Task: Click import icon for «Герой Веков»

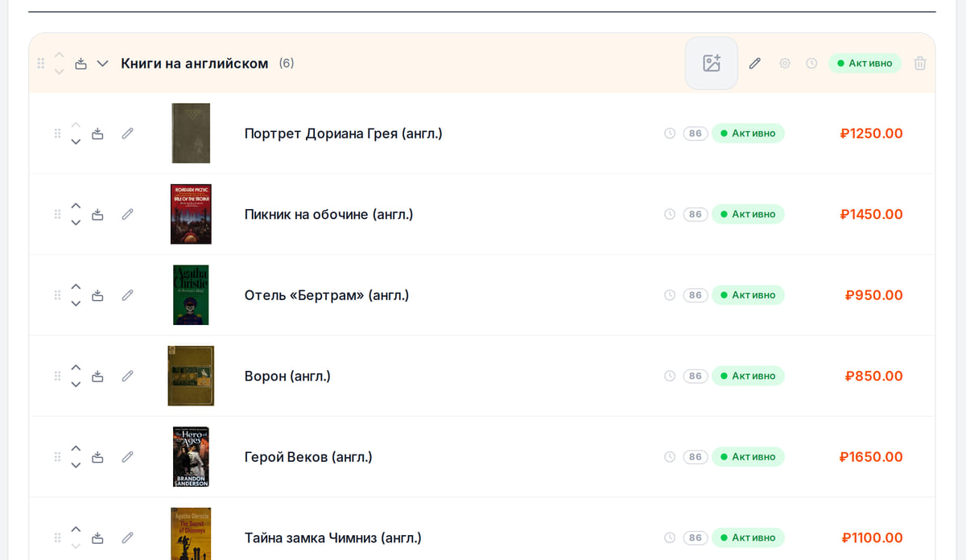Action: (x=97, y=457)
